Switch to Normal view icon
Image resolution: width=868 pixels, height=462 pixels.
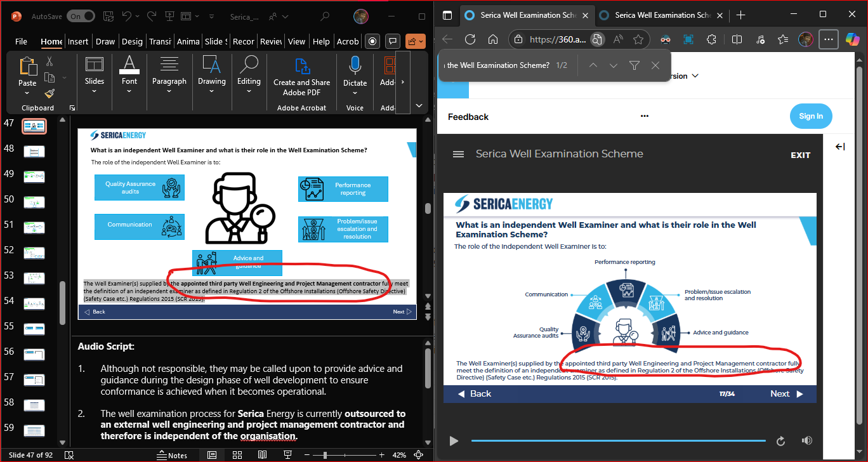point(212,455)
